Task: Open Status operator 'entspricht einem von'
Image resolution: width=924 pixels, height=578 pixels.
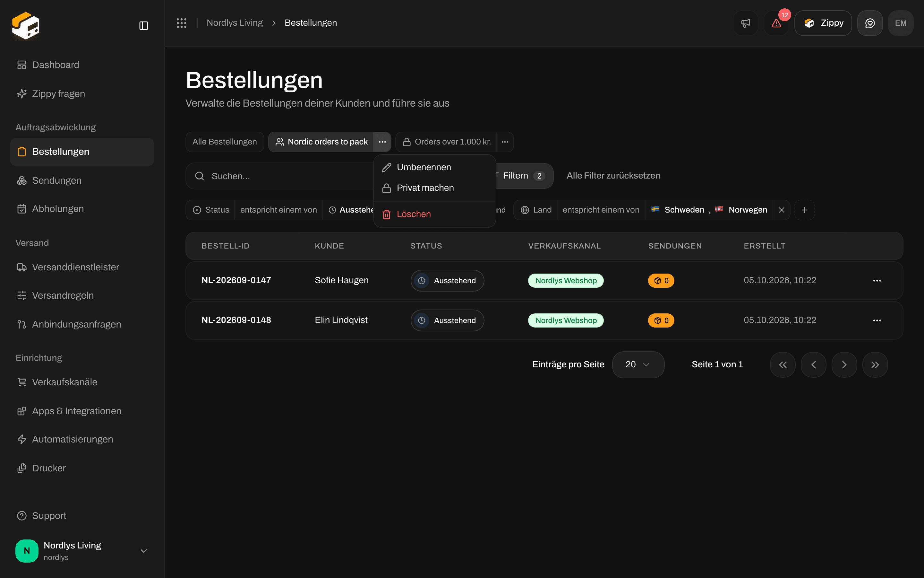Action: tap(278, 210)
